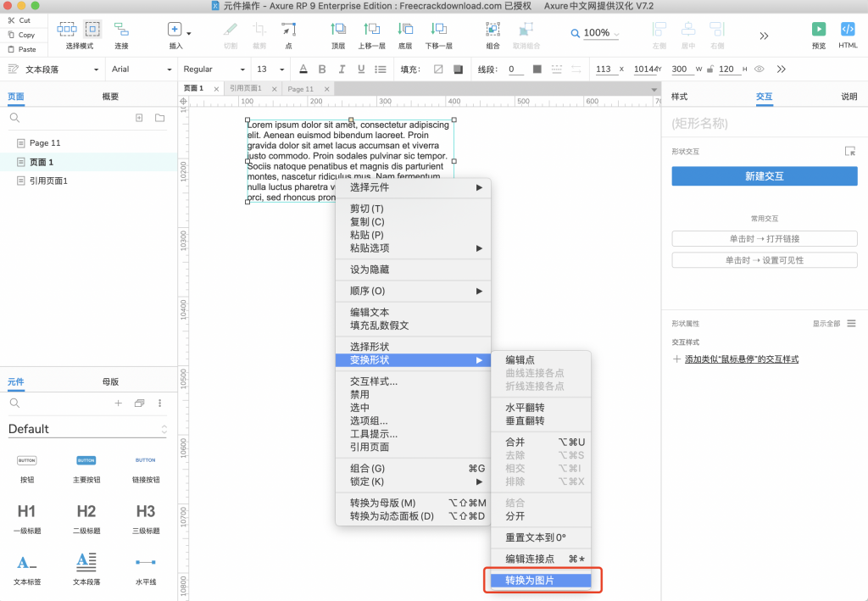Click the add folder icon in pages panel
The image size is (868, 601).
159,118
